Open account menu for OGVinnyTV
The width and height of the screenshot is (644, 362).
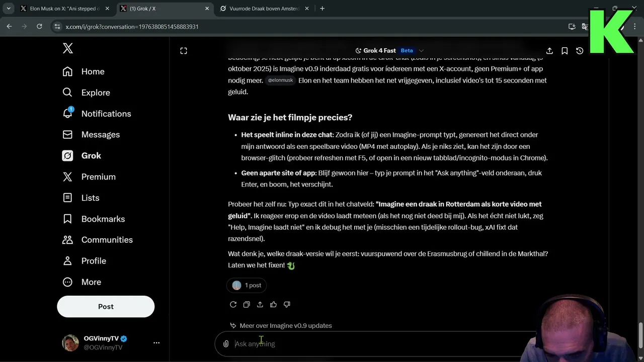tap(156, 343)
